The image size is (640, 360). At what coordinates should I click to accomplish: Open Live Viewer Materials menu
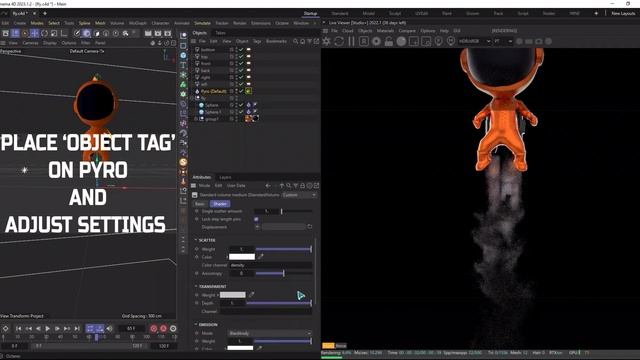[385, 31]
